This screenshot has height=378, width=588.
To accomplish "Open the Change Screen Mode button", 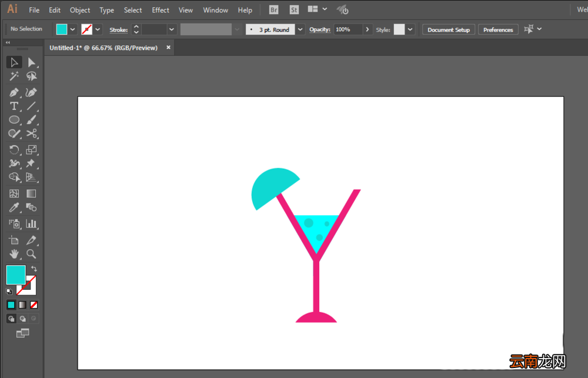I will tap(22, 333).
